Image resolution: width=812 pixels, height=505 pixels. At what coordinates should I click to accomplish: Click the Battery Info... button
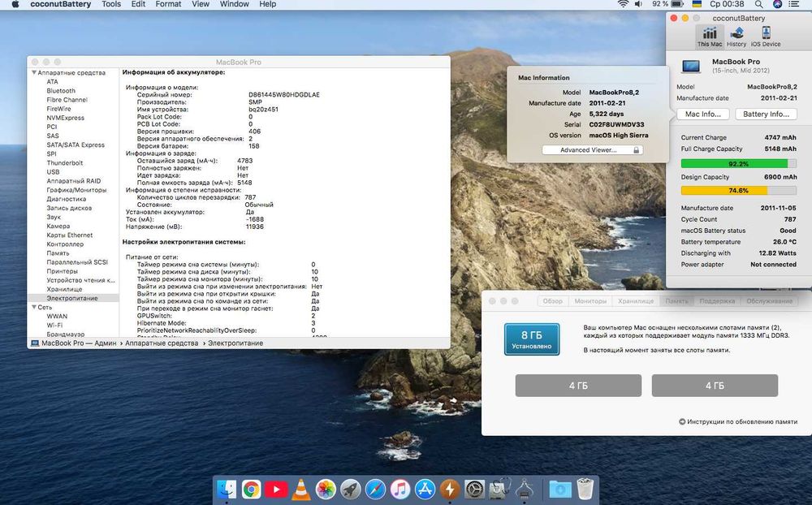[766, 114]
